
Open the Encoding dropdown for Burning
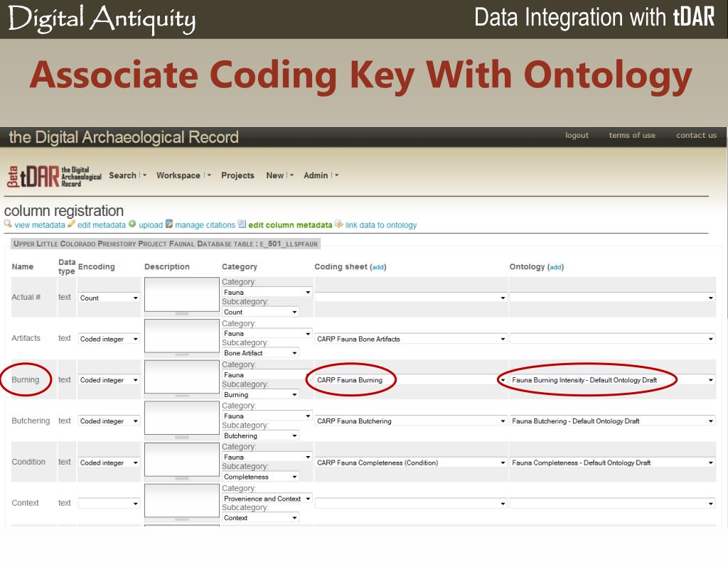point(109,380)
